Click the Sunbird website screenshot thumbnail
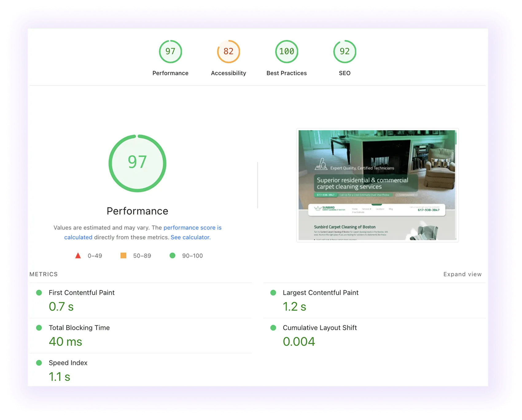 tap(377, 184)
